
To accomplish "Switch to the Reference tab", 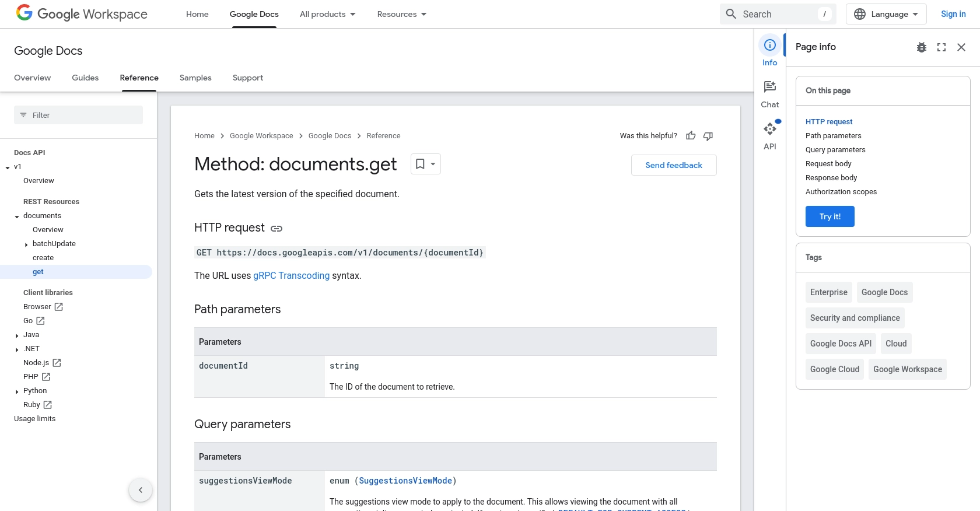I will [139, 78].
